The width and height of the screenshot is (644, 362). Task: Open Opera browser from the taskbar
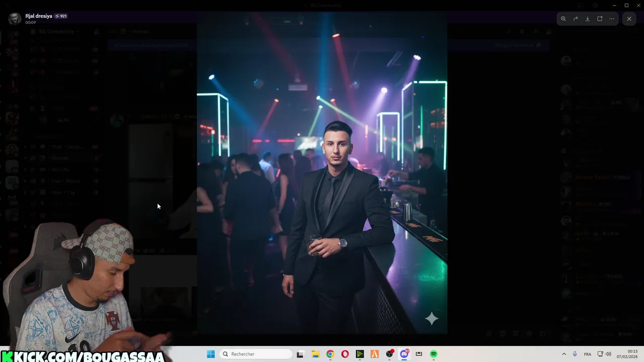(345, 354)
